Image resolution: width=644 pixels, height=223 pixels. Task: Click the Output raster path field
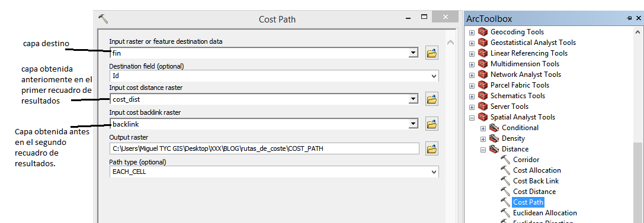[x=264, y=149]
